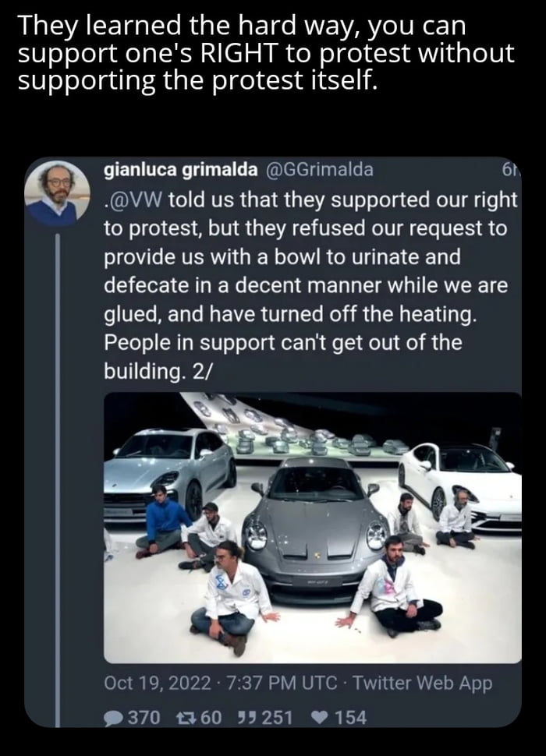Screen dimensions: 546x756
Task: Click the 370 replies count
Action: (143, 717)
